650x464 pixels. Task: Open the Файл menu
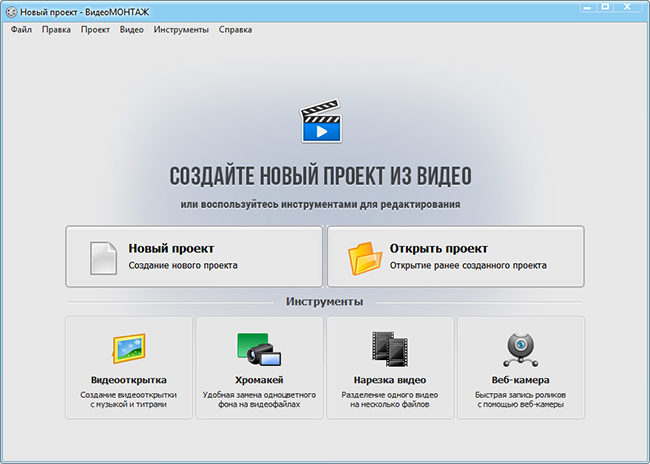[x=21, y=30]
